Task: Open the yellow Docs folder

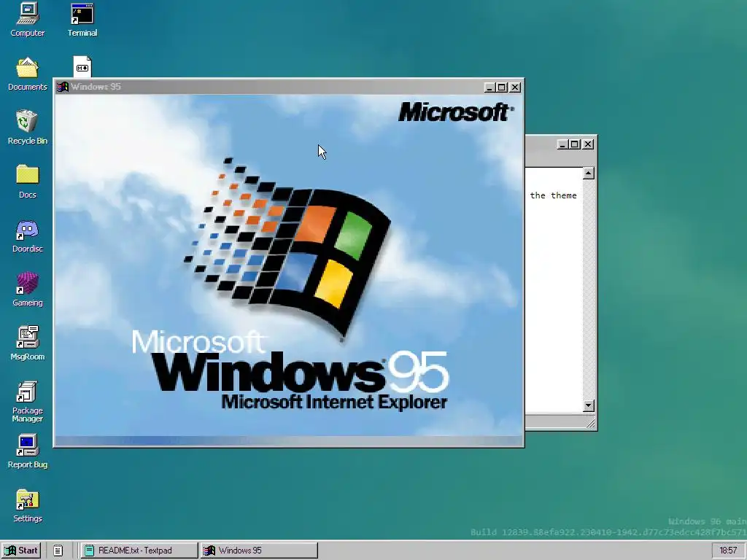Action: (x=27, y=182)
